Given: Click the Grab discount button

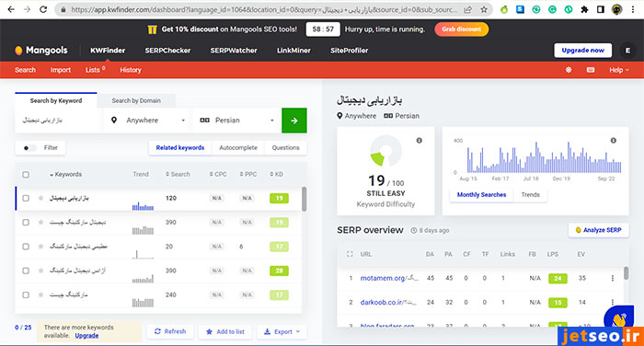Looking at the screenshot, I should 461,29.
